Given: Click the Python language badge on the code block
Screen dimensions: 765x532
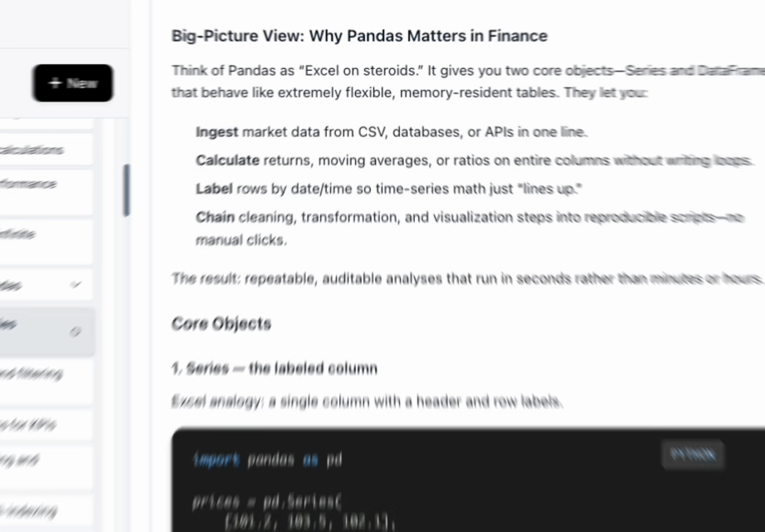Looking at the screenshot, I should coord(693,454).
